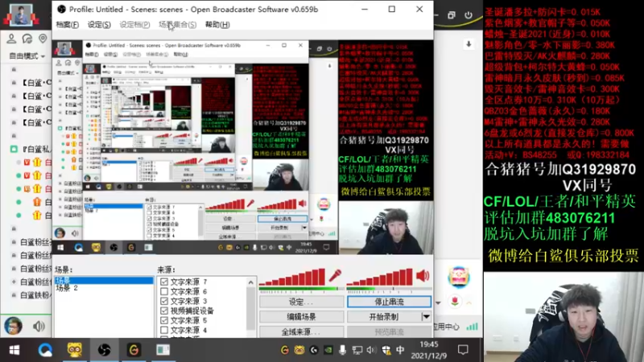Toggle 视频捕捉设备 source checkbox
The width and height of the screenshot is (644, 362).
tap(164, 311)
